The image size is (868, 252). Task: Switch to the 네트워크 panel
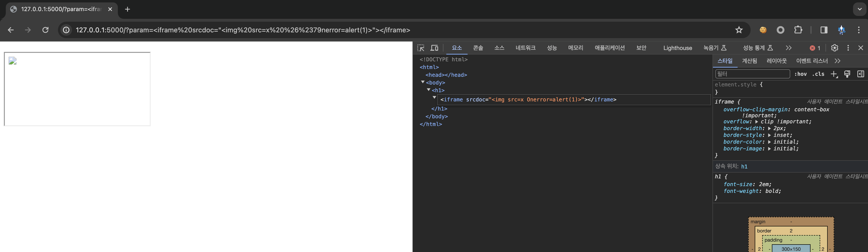526,48
